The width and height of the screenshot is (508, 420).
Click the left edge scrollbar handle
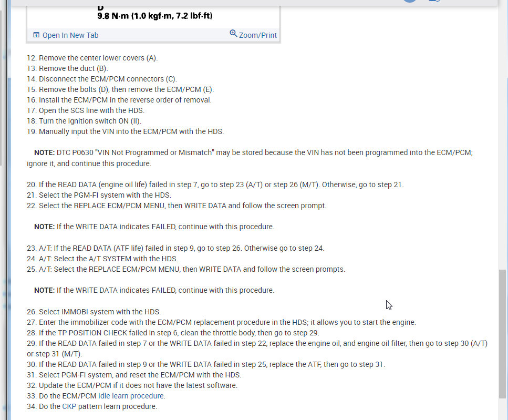pyautogui.click(x=1, y=87)
